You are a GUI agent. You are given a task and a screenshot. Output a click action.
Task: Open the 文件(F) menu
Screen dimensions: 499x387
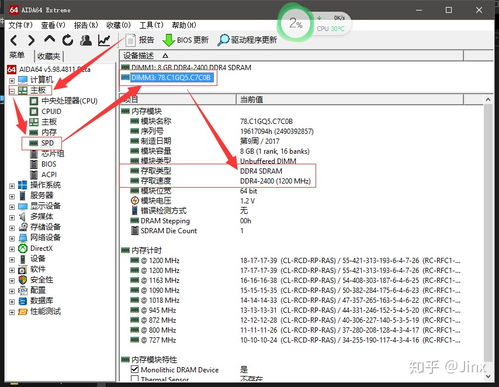point(20,25)
